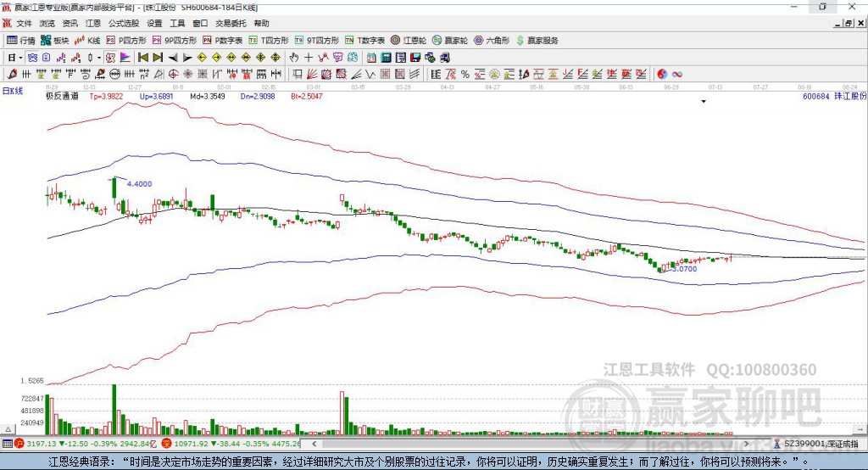Open the T四方形 tool
The width and height of the screenshot is (868, 470).
(x=269, y=41)
